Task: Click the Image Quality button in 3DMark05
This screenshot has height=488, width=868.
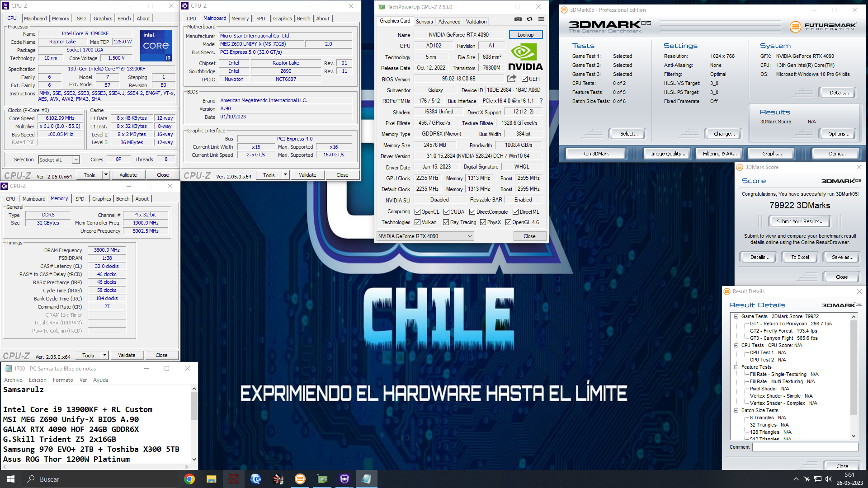Action: point(668,154)
